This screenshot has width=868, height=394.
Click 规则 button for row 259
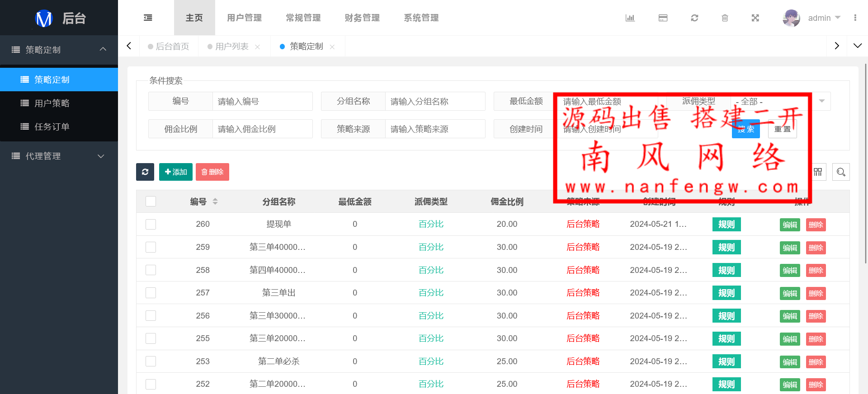coord(726,248)
